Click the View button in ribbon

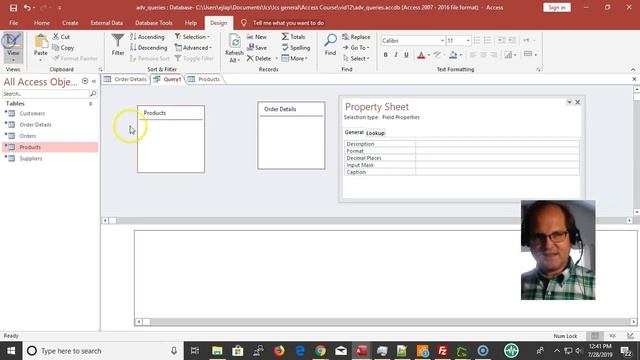click(13, 47)
